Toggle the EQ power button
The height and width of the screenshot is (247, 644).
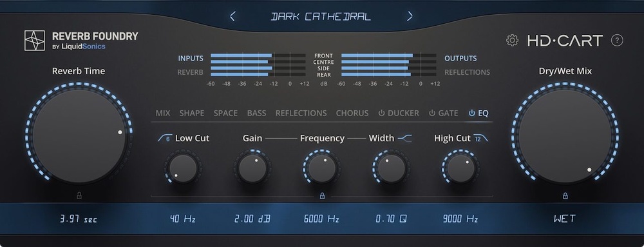472,113
